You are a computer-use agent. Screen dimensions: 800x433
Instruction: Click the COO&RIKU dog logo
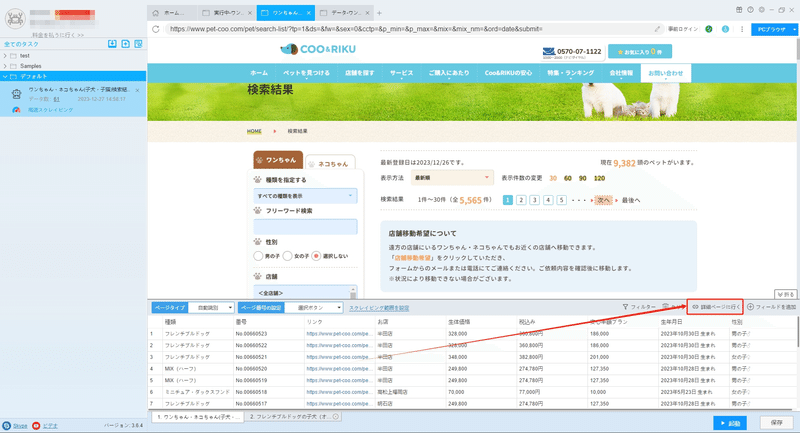[318, 49]
